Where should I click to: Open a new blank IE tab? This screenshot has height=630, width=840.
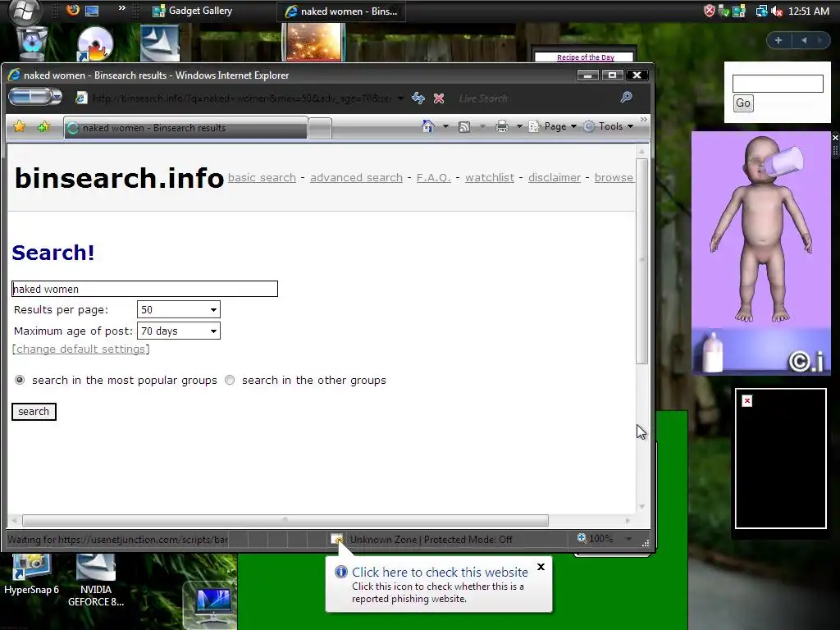point(320,128)
